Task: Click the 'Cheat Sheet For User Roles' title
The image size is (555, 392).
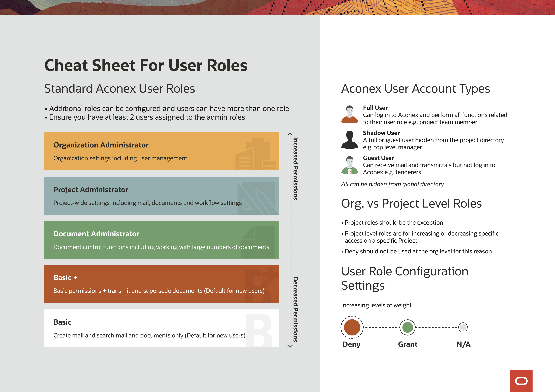Action: (146, 65)
